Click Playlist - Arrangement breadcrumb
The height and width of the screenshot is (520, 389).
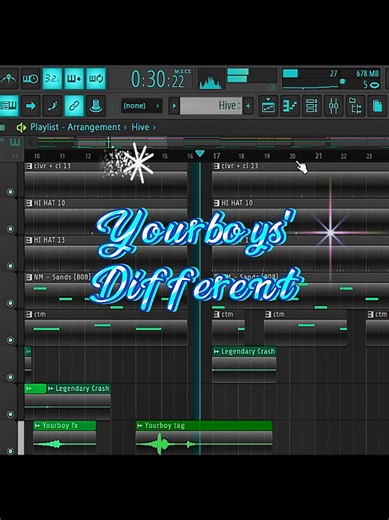(75, 127)
